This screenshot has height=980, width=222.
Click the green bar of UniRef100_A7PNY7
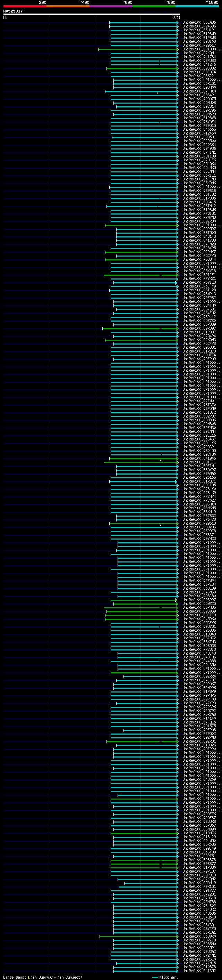coord(142,252)
